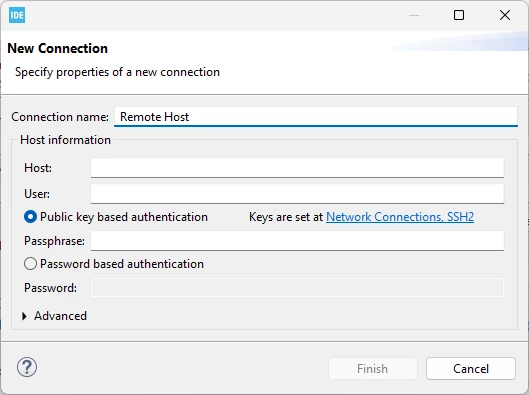Click into the Passphrase input field
Image resolution: width=529 pixels, height=395 pixels.
(x=298, y=241)
